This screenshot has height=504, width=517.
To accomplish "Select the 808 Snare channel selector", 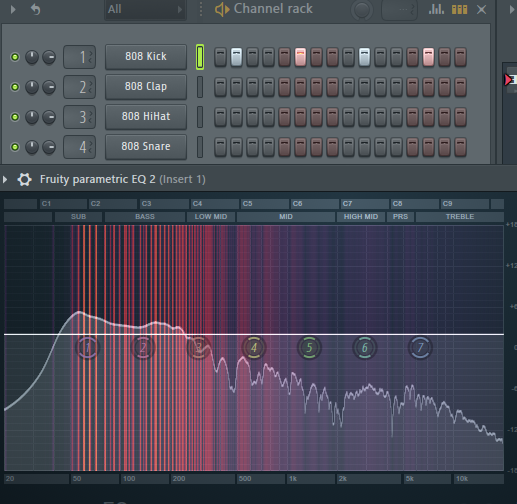I will coord(200,147).
